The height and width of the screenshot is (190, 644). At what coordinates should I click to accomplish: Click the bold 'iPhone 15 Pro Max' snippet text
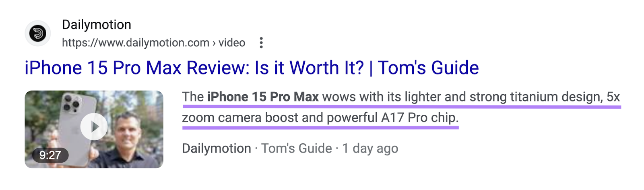point(263,97)
